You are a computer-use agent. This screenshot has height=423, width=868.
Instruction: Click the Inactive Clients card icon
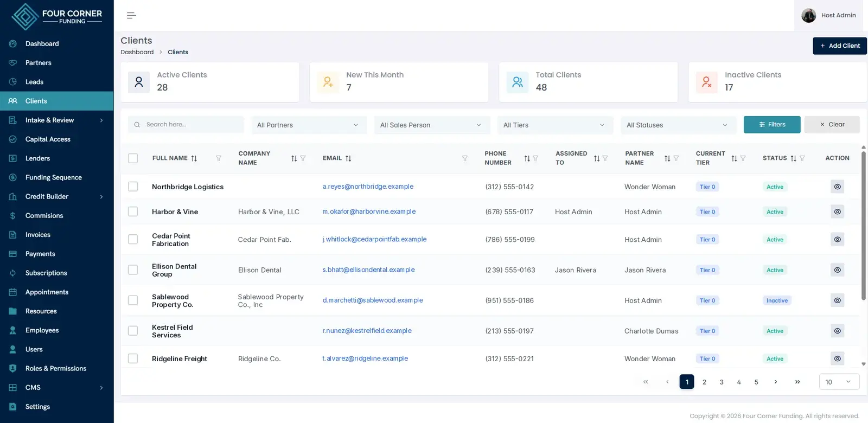[707, 82]
